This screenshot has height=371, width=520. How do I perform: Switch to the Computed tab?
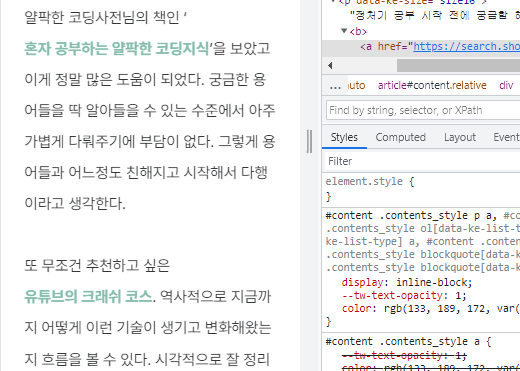point(400,137)
